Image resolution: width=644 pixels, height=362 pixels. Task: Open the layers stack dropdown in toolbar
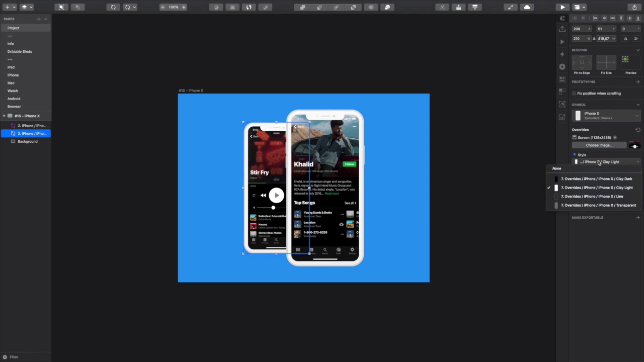(x=27, y=7)
